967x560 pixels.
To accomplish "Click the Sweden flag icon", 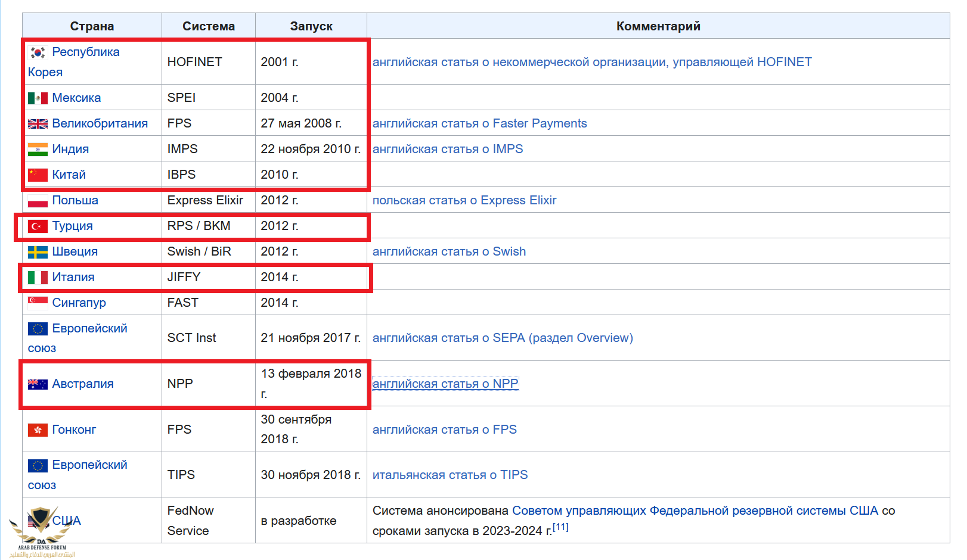I will tap(38, 252).
